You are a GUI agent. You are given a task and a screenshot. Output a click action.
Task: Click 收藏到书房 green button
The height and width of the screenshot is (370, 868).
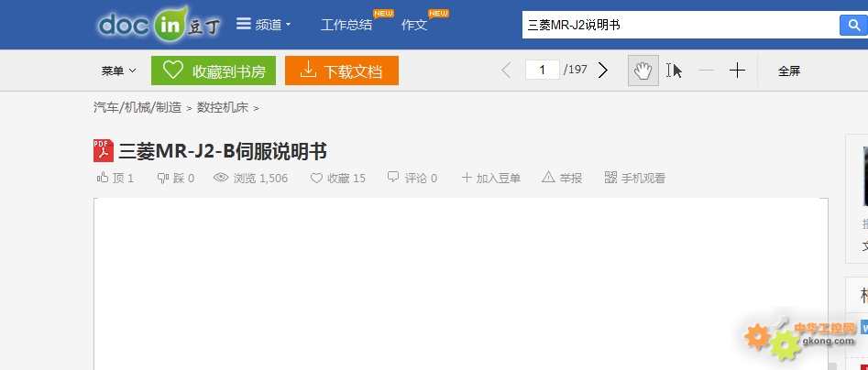[x=214, y=71]
